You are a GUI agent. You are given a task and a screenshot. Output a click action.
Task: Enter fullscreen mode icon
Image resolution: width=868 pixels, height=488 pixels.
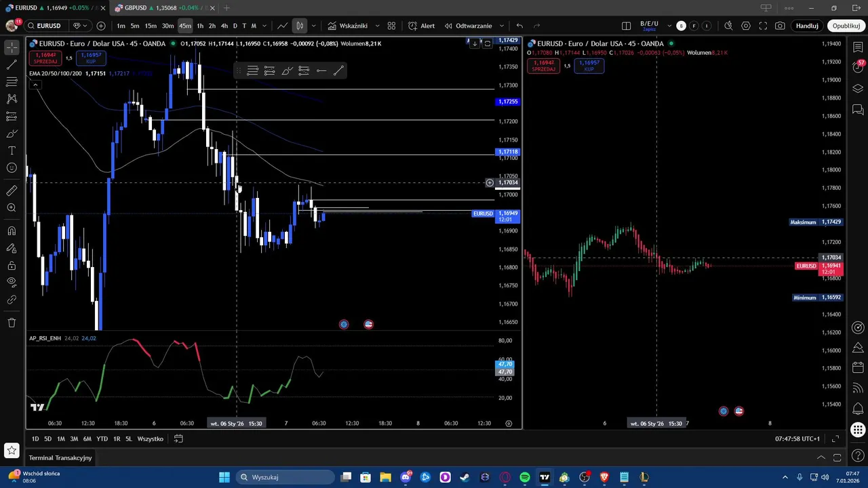[x=763, y=26]
